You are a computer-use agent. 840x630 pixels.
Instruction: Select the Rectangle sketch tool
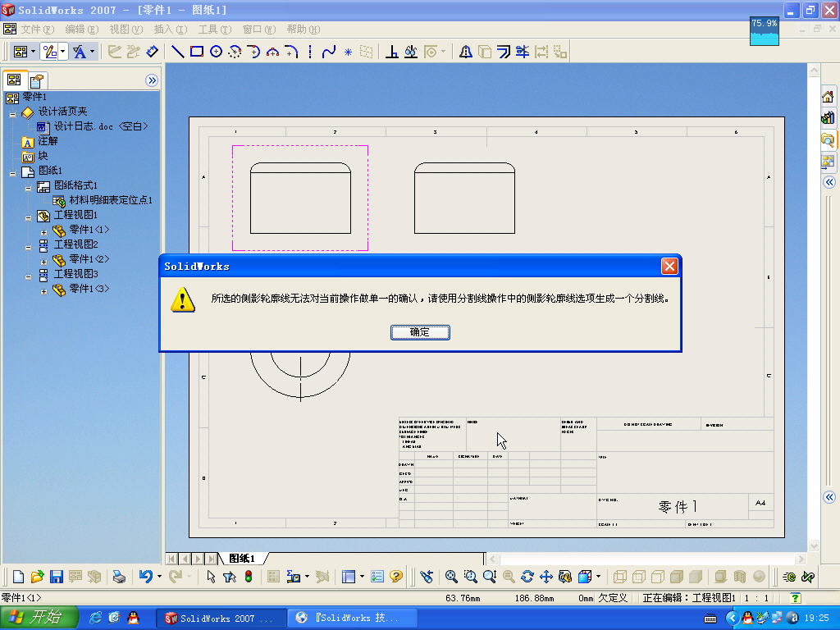tap(197, 52)
